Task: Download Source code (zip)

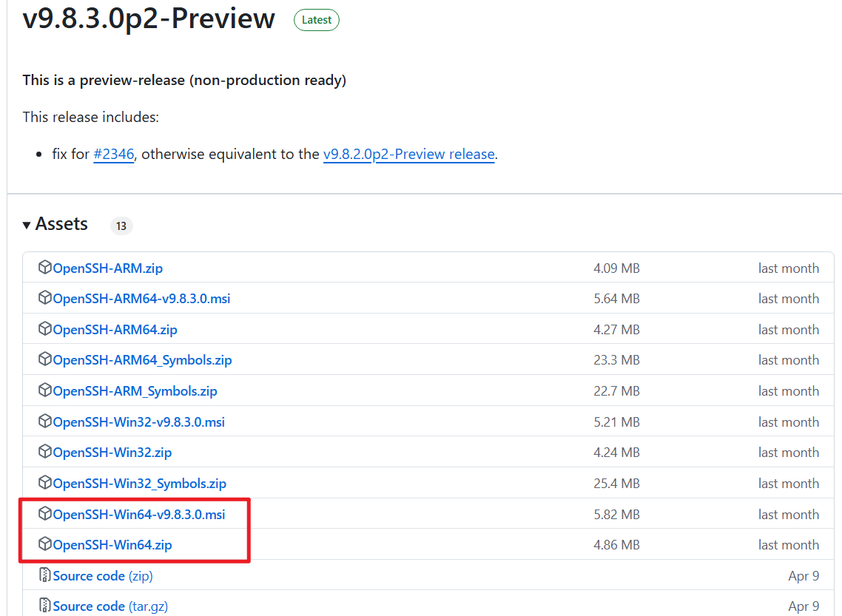Action: click(103, 576)
